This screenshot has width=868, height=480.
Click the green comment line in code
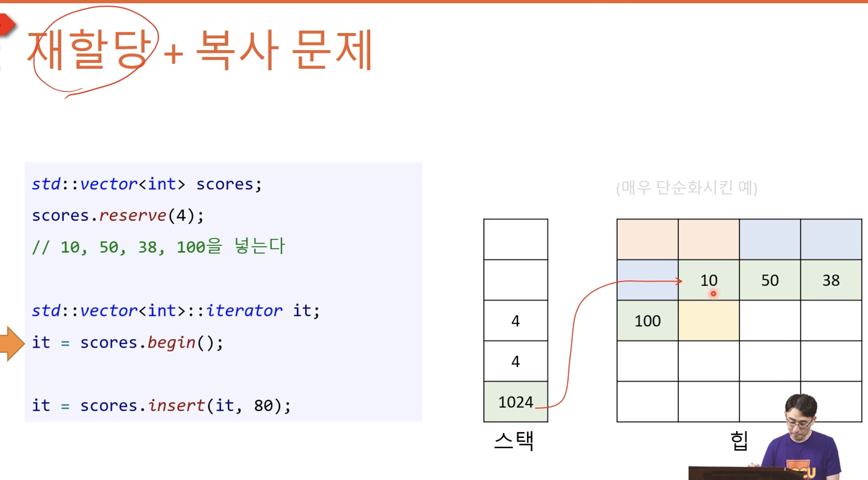tap(158, 247)
